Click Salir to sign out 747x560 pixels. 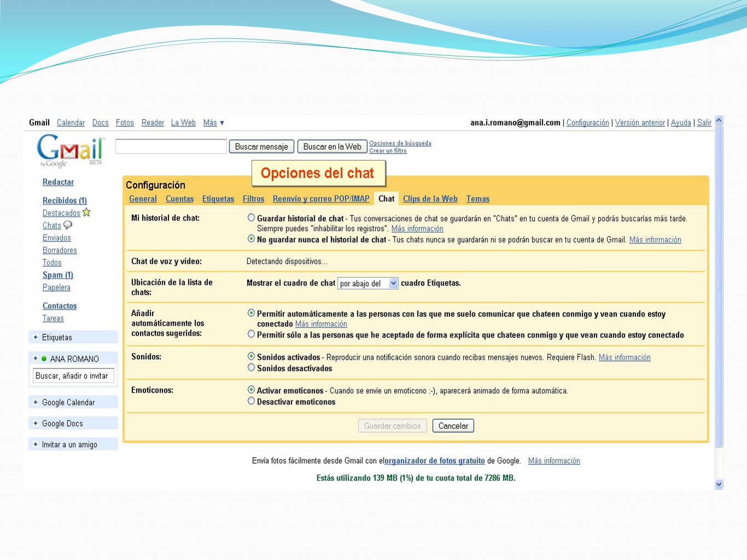coord(704,122)
